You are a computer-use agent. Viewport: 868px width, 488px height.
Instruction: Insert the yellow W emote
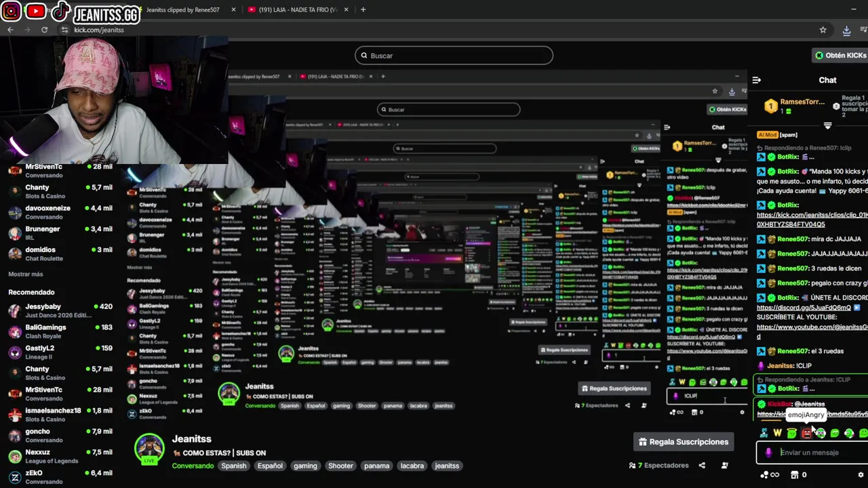(778, 433)
